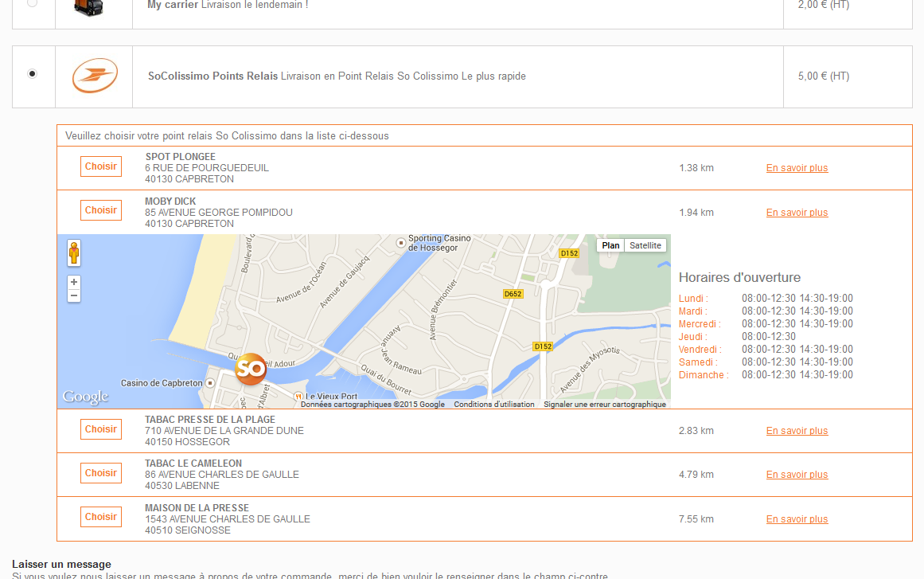Click the La Poste SoColissimo logo
Image resolution: width=924 pixels, height=579 pixels.
tap(94, 76)
